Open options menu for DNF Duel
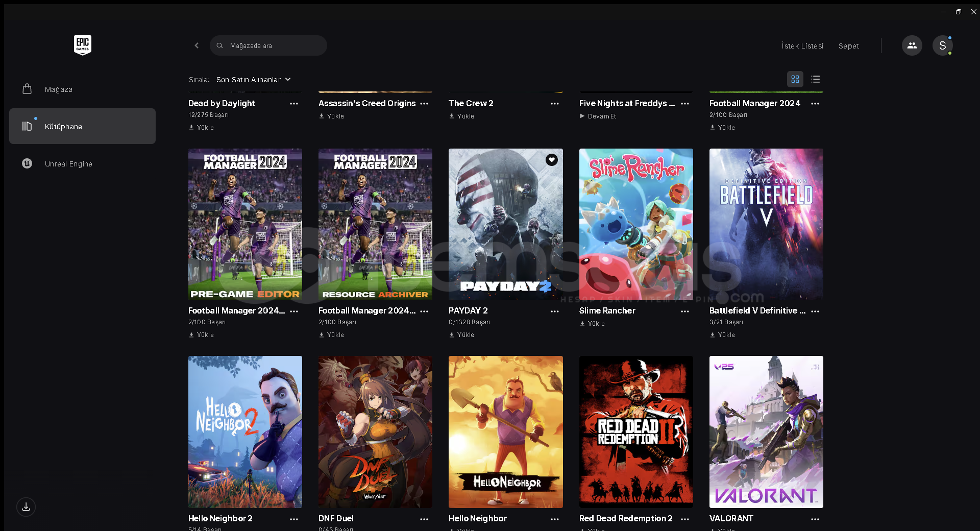The image size is (980, 531). point(424,519)
